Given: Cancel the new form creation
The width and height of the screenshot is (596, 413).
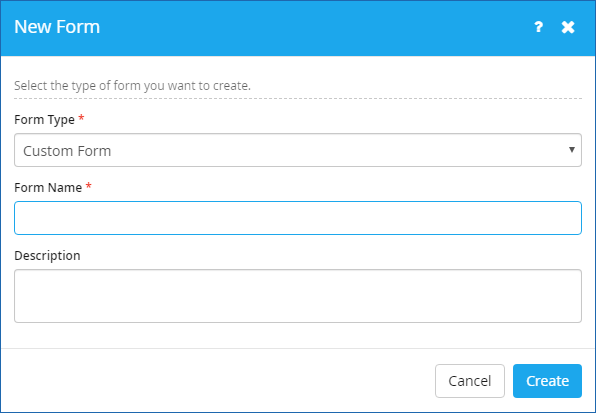Looking at the screenshot, I should pos(470,381).
